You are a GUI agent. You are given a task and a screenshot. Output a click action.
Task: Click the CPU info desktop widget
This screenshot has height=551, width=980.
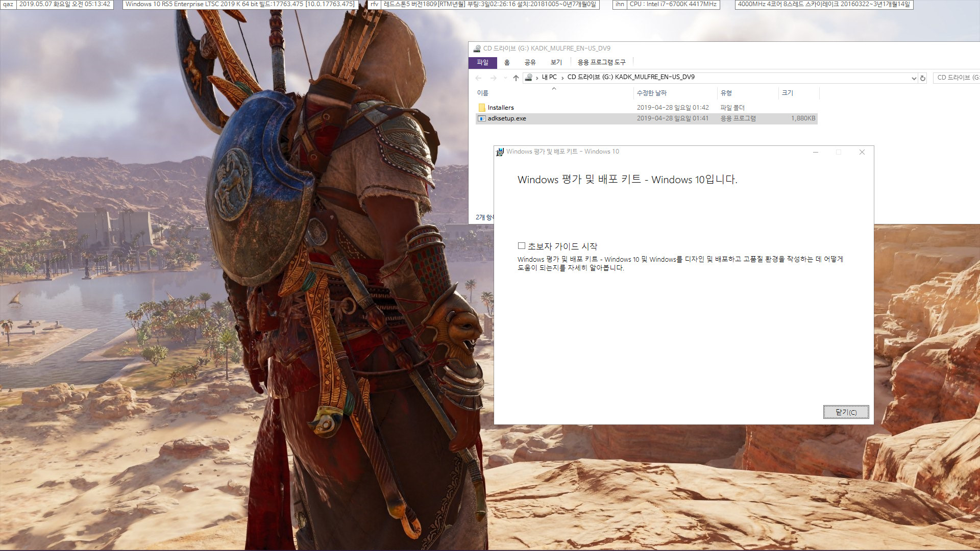point(673,4)
